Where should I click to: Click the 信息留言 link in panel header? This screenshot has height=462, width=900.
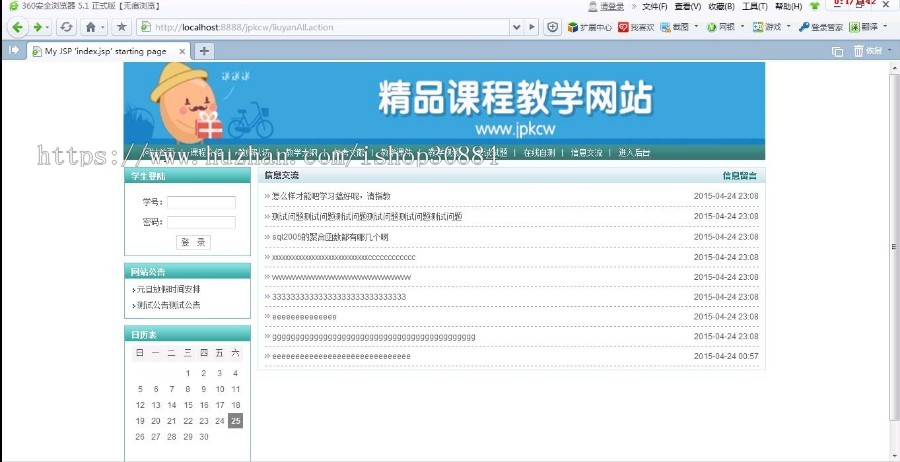739,176
